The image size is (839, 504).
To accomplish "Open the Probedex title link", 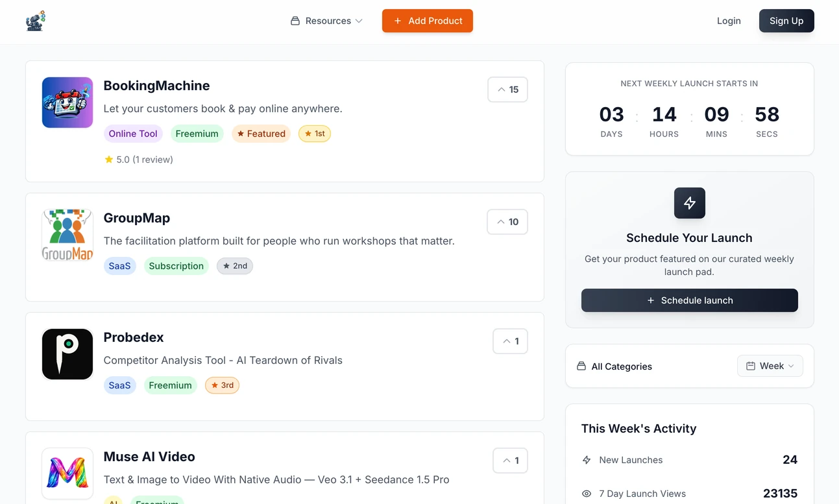I will [x=134, y=337].
